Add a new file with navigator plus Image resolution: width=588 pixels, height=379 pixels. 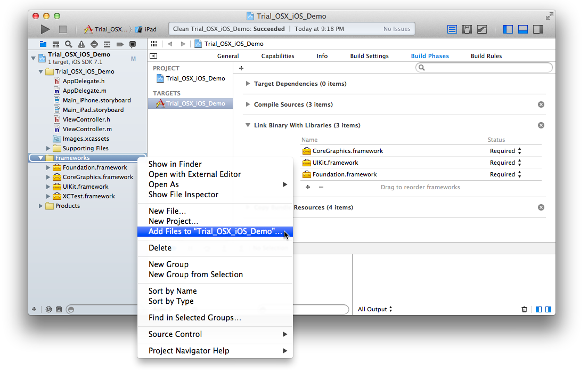tap(34, 309)
